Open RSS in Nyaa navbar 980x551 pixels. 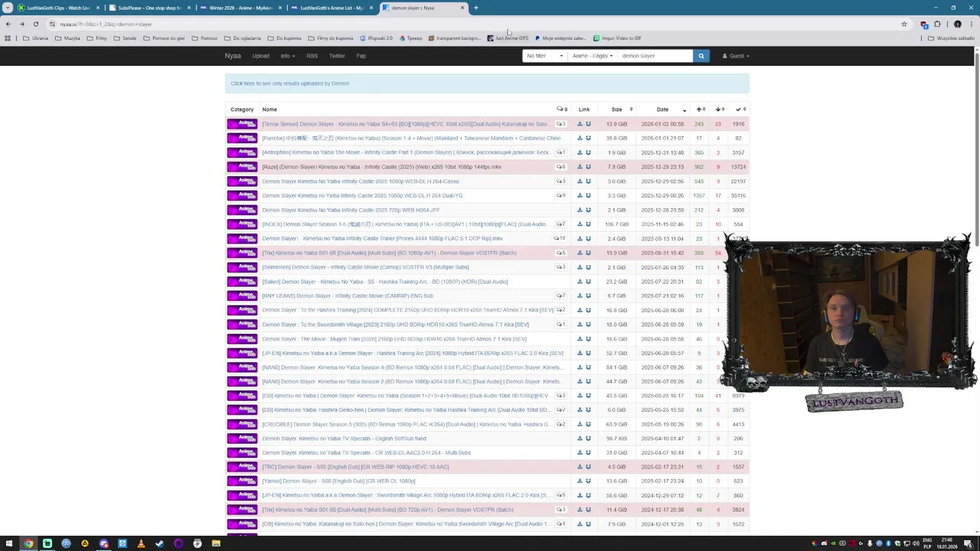[312, 56]
